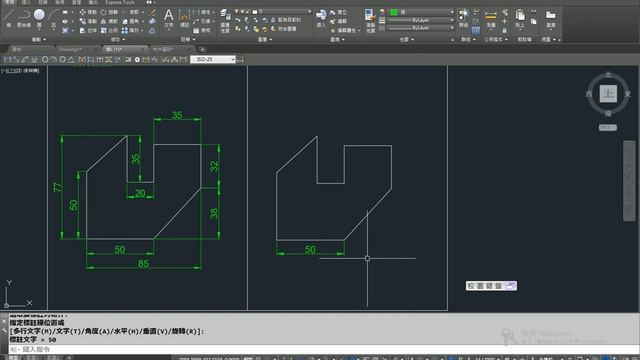Click the Stretch tool icon in the Modify panel
Viewport: 640px width, 360px height.
(x=82, y=31)
